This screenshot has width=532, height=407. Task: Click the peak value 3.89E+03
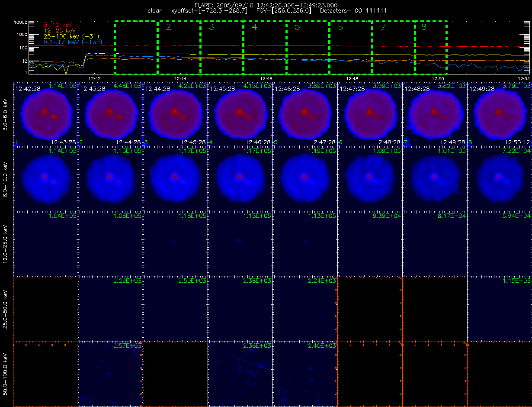(322, 86)
